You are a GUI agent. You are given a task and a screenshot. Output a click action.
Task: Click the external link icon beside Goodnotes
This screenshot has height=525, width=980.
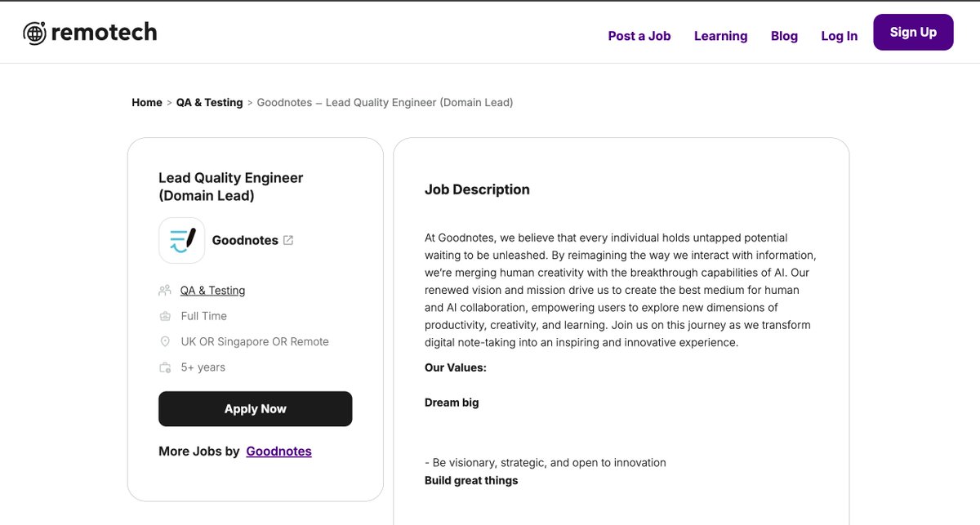(x=288, y=240)
